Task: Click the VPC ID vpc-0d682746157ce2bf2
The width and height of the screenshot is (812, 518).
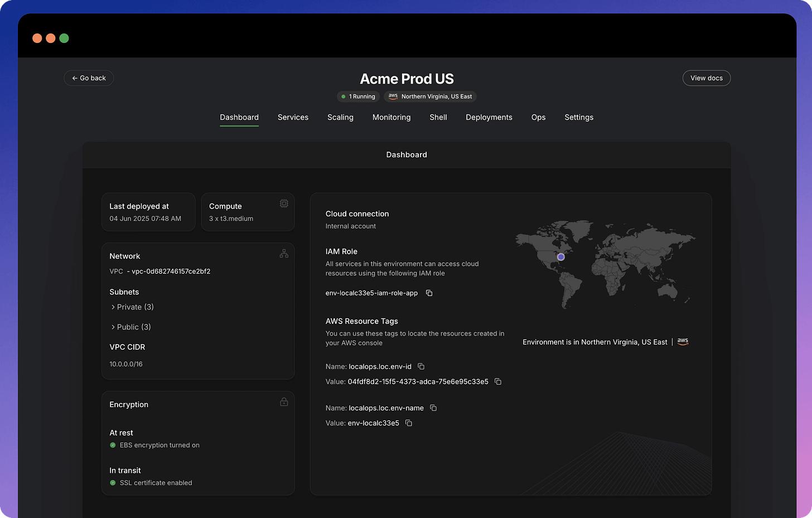Action: coord(171,272)
